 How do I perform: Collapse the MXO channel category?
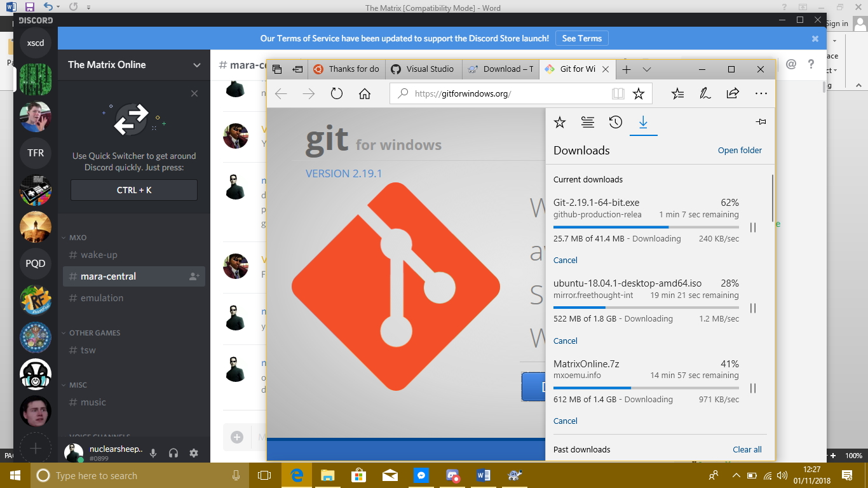click(x=78, y=238)
